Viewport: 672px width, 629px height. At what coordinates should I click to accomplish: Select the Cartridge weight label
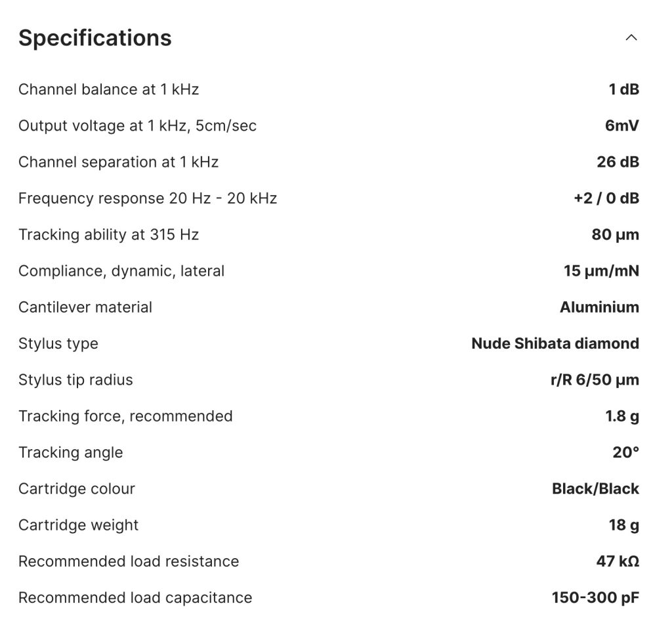(79, 525)
